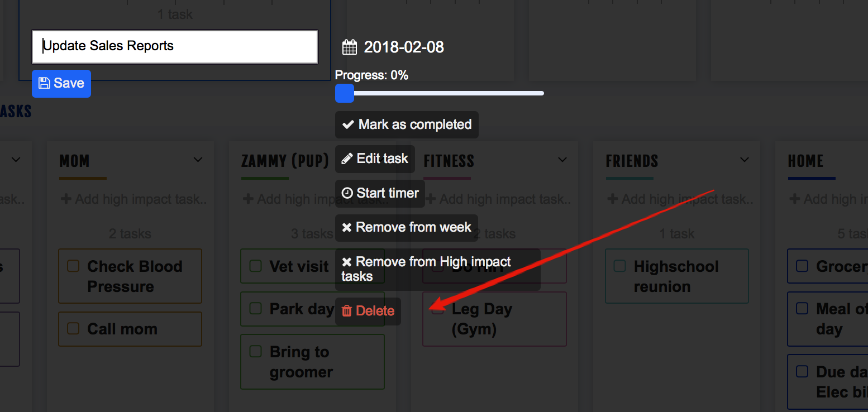Choose Remove from High impact tasks
The image size is (868, 412).
[438, 269]
